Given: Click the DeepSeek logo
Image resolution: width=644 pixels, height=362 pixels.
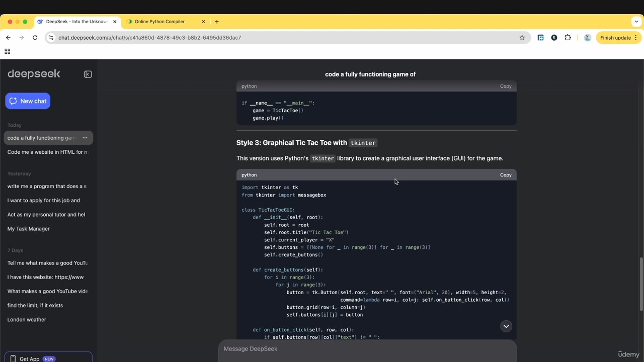Looking at the screenshot, I should point(34,74).
